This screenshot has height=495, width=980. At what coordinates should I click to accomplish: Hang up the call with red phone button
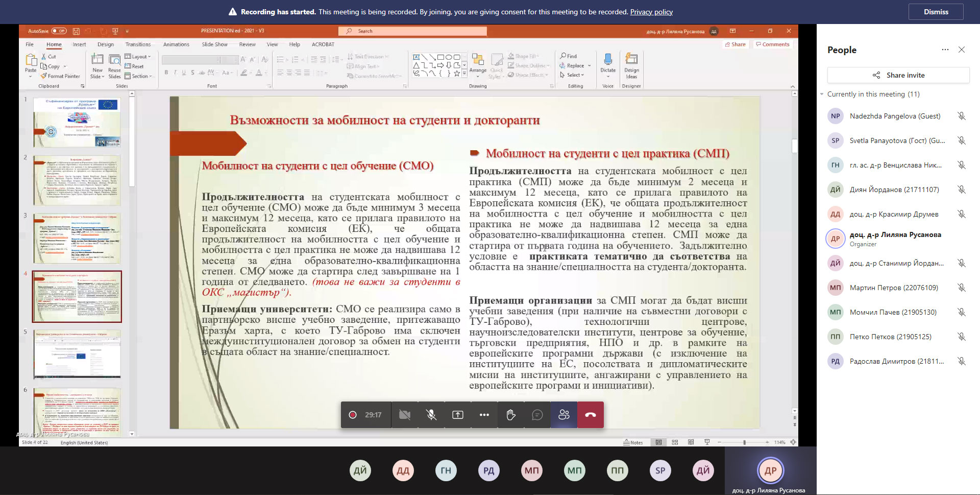(x=591, y=415)
